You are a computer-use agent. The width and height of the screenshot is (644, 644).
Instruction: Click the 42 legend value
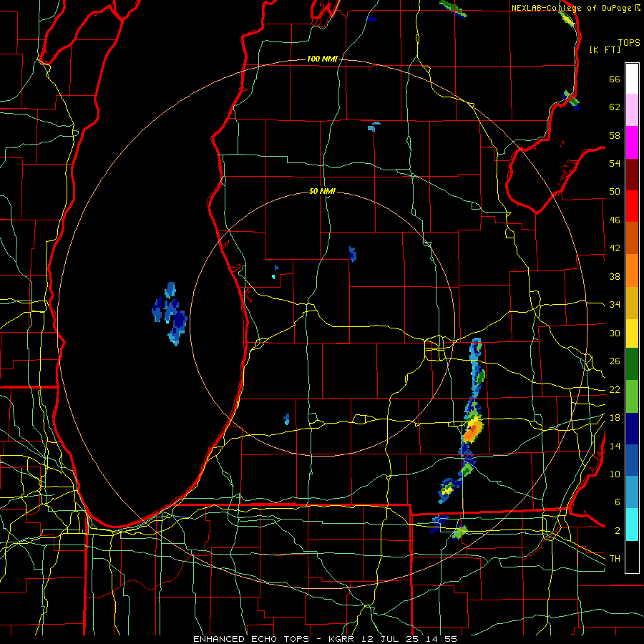point(615,248)
